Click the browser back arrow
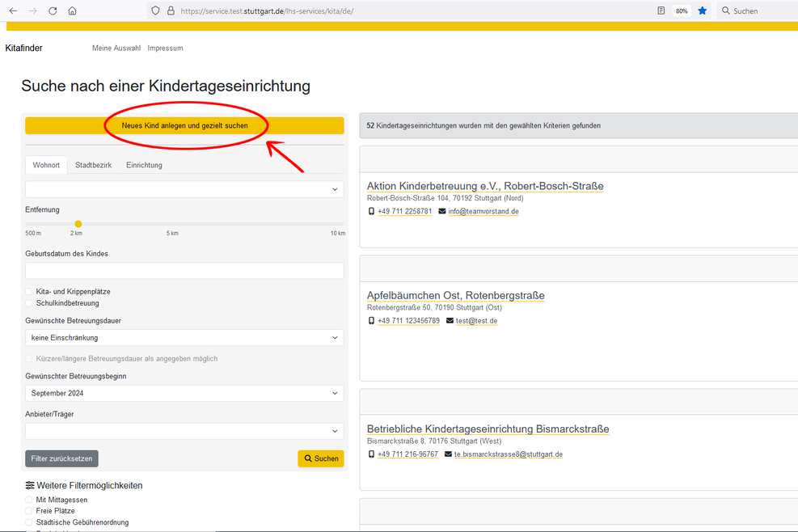Screen dimensions: 798x532 [x=13, y=11]
